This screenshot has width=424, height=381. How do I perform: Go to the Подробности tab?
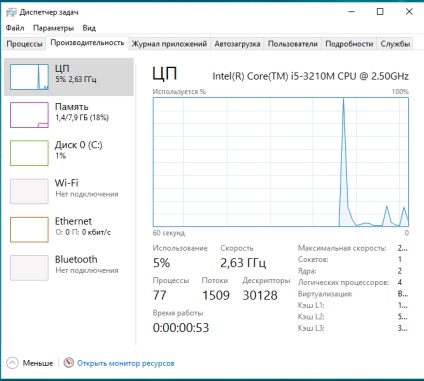349,44
